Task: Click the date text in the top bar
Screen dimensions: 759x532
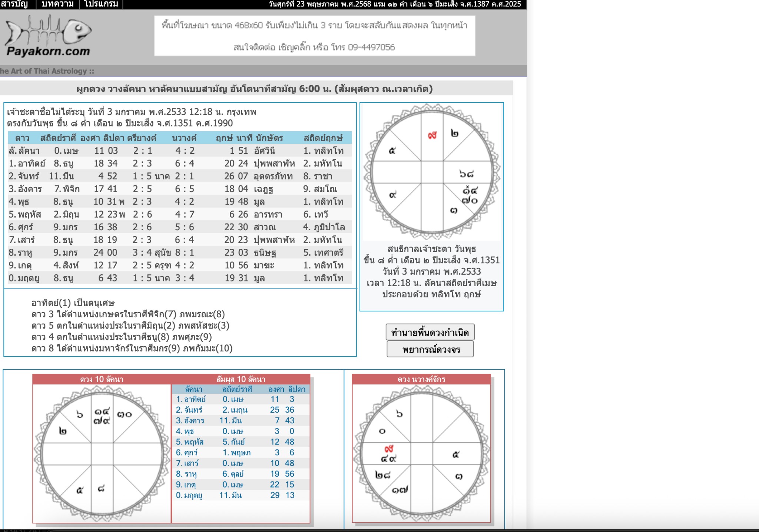Action: point(395,4)
